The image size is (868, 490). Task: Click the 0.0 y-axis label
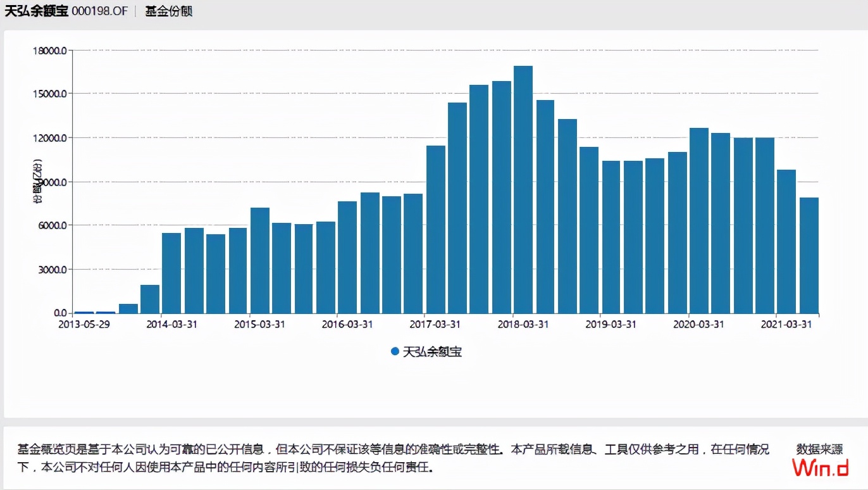coord(59,313)
